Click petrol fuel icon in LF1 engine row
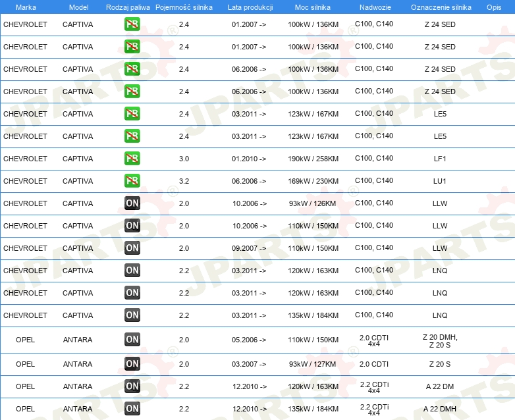 tap(132, 158)
